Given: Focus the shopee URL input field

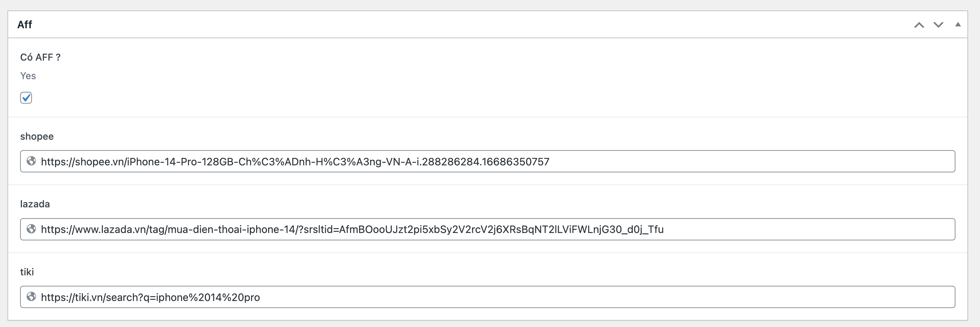Looking at the screenshot, I should point(487,161).
